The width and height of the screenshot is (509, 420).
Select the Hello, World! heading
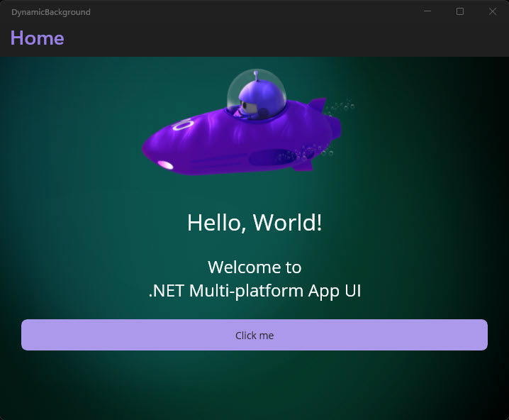click(254, 223)
